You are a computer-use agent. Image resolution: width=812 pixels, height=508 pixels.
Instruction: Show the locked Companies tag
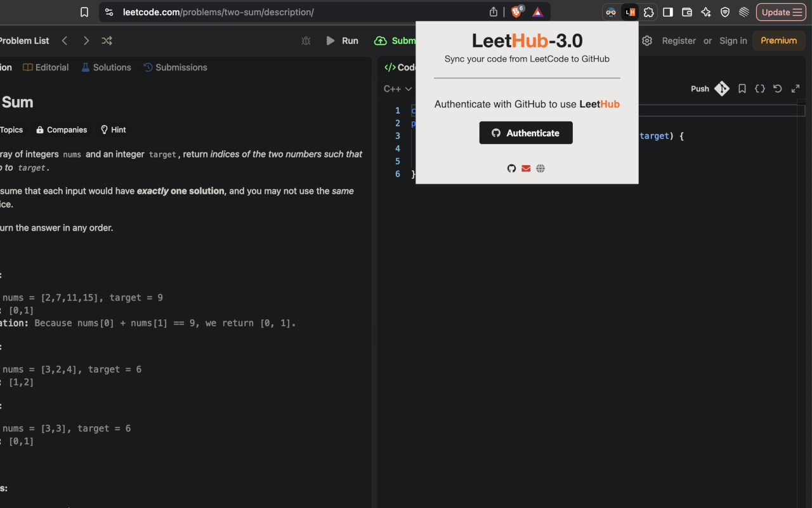click(x=62, y=130)
